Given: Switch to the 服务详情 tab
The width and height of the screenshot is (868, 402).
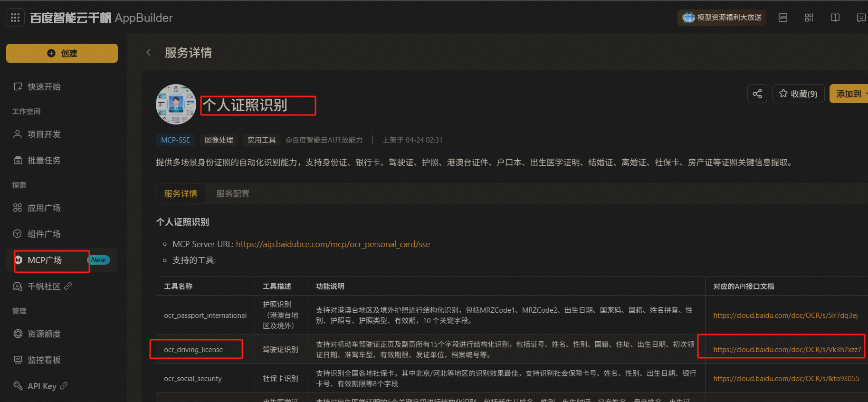Looking at the screenshot, I should pyautogui.click(x=181, y=194).
